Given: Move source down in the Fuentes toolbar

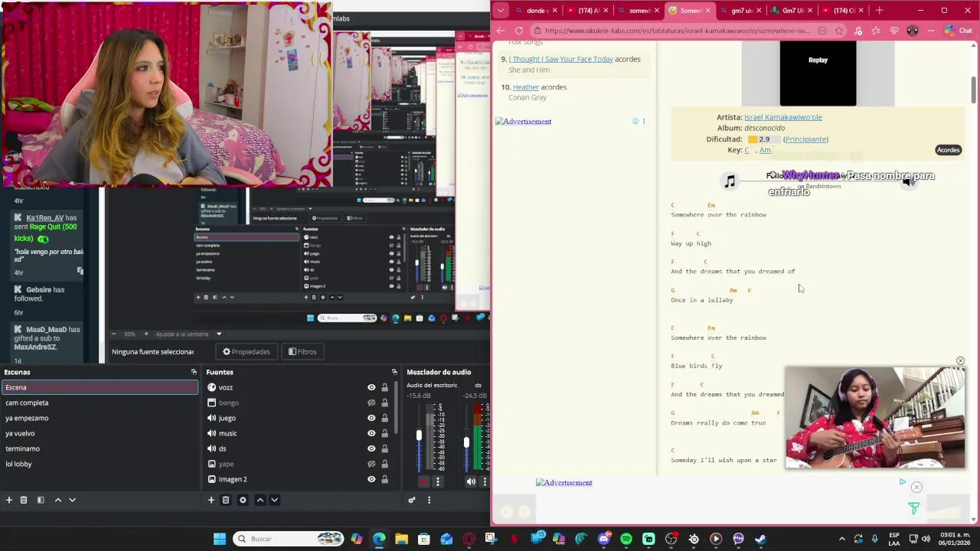Looking at the screenshot, I should (x=275, y=500).
